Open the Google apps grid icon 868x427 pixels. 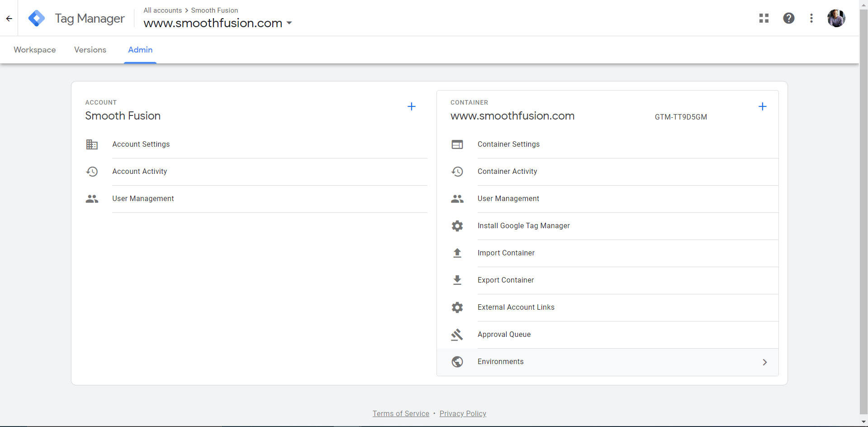[x=764, y=18]
